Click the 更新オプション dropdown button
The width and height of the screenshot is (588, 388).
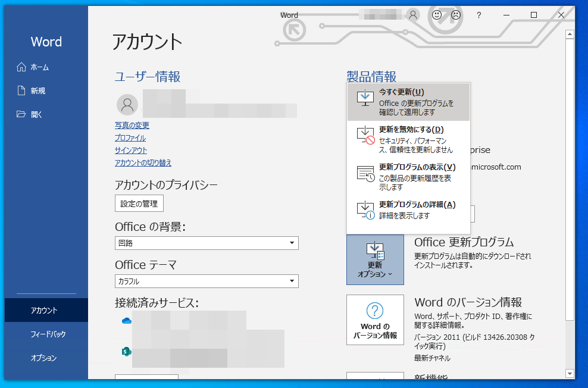point(375,260)
